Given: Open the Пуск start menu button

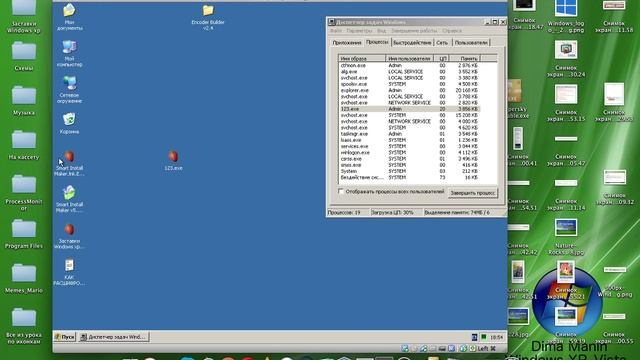Looking at the screenshot, I should [x=65, y=337].
